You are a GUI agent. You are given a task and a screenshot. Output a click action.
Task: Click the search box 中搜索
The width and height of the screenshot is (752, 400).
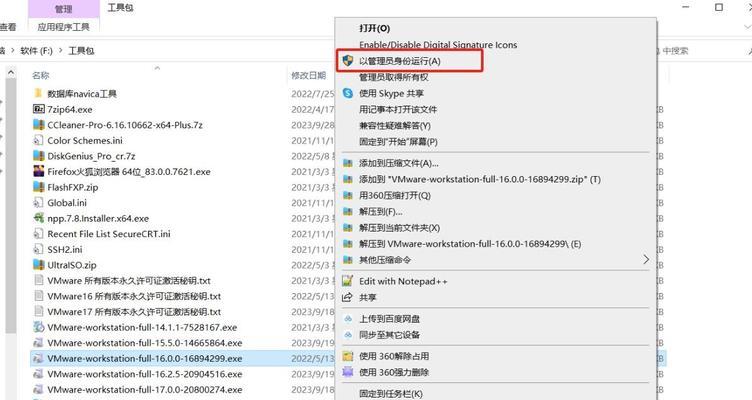click(x=675, y=50)
